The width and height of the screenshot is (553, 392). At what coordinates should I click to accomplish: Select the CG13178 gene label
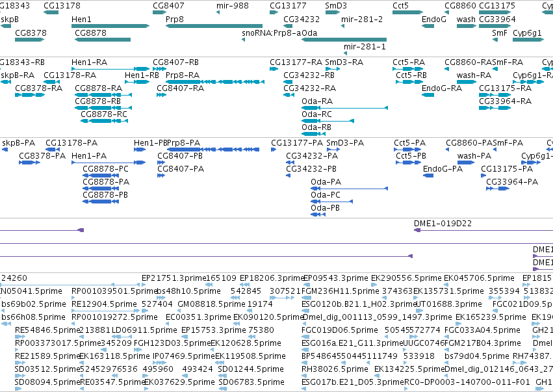pos(62,6)
